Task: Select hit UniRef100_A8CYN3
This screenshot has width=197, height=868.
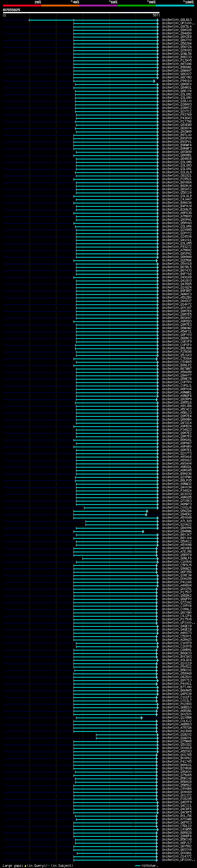Action: click(x=177, y=78)
